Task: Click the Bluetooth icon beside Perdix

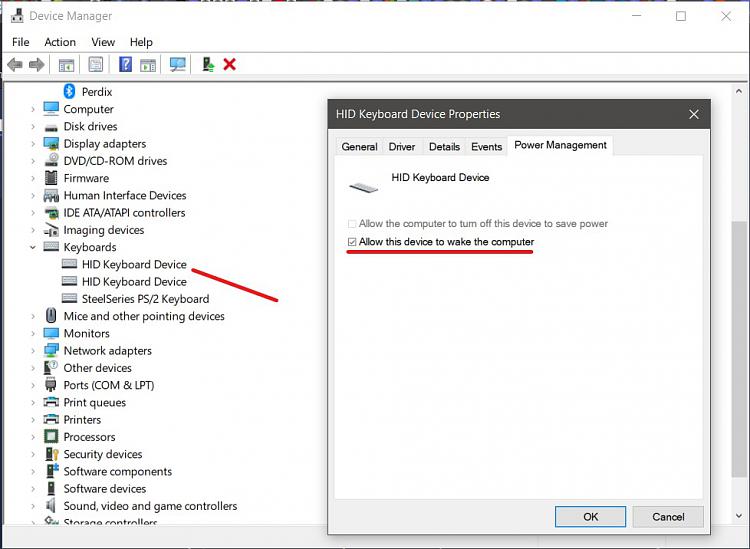Action: click(69, 91)
